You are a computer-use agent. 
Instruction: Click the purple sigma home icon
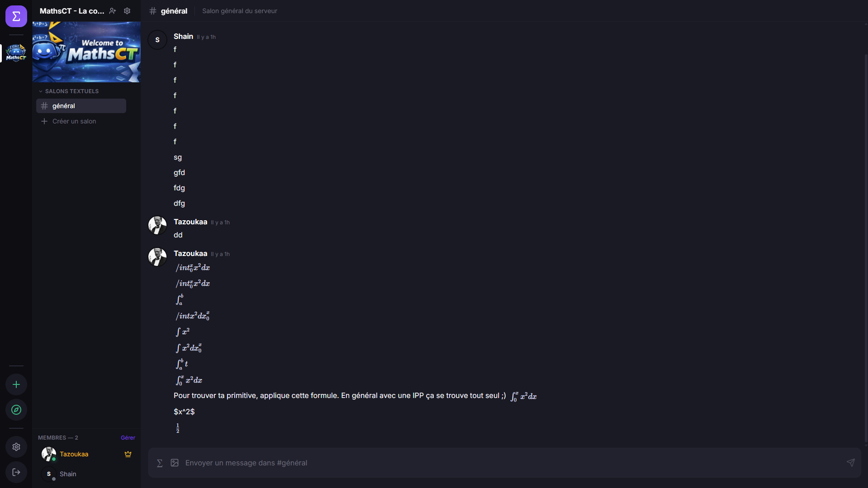(x=16, y=16)
